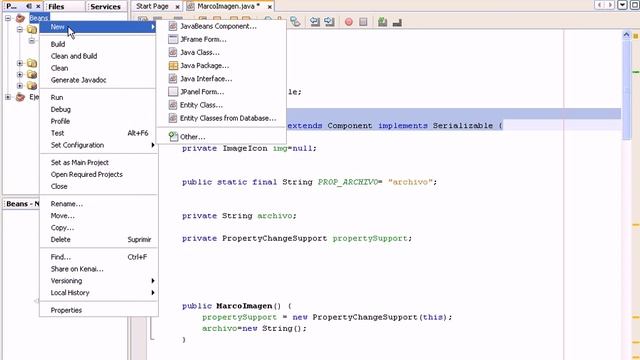Screen dimensions: 640x360
Task: Open the Other file types option
Action: [x=221, y=137]
